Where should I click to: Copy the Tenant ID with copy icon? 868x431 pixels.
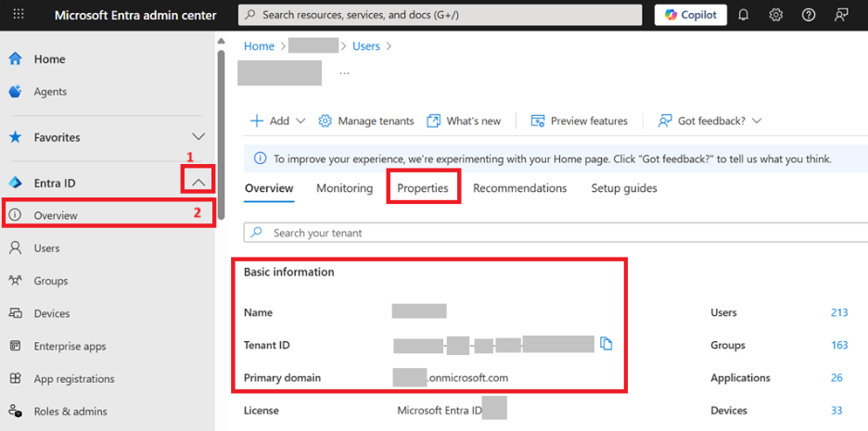[x=606, y=344]
